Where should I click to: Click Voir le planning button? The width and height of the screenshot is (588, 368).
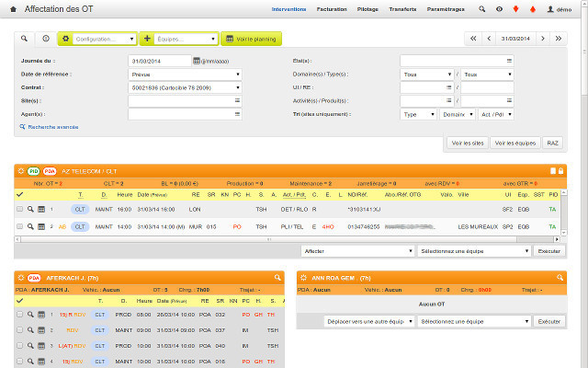(251, 39)
